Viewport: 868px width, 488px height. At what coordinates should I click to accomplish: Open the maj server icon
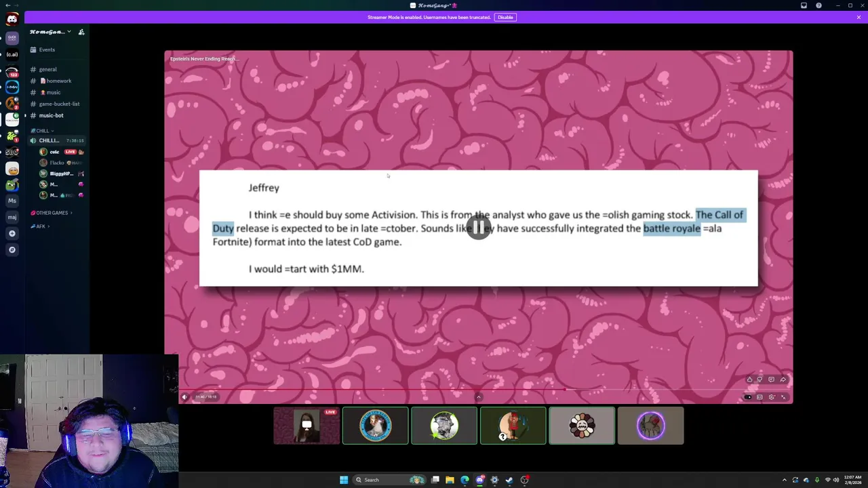[12, 217]
